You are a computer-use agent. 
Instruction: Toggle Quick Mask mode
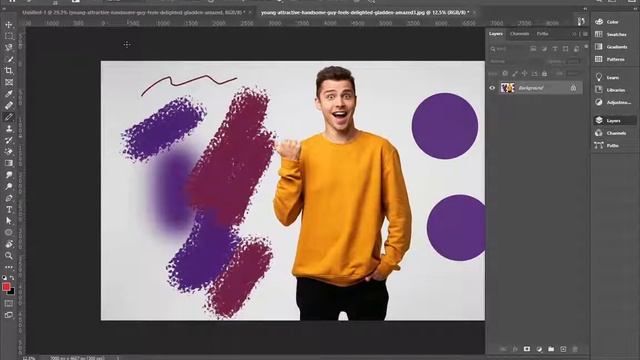click(9, 304)
